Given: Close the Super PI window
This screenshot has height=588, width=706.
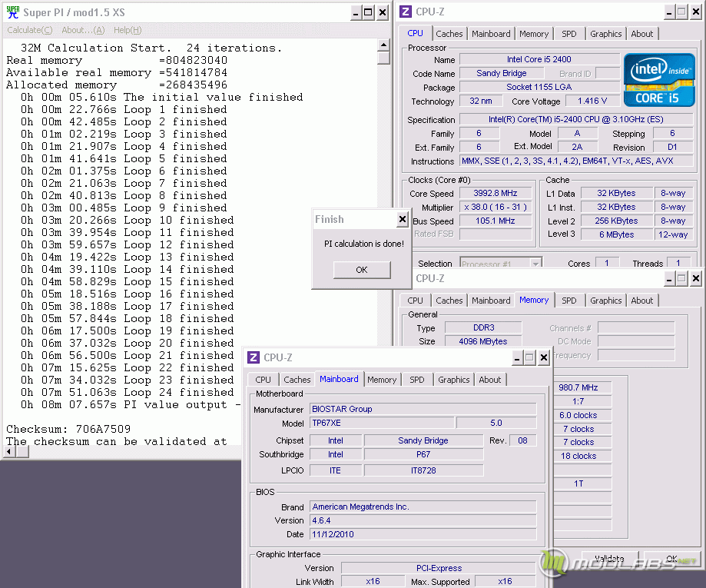Looking at the screenshot, I should pyautogui.click(x=383, y=12).
